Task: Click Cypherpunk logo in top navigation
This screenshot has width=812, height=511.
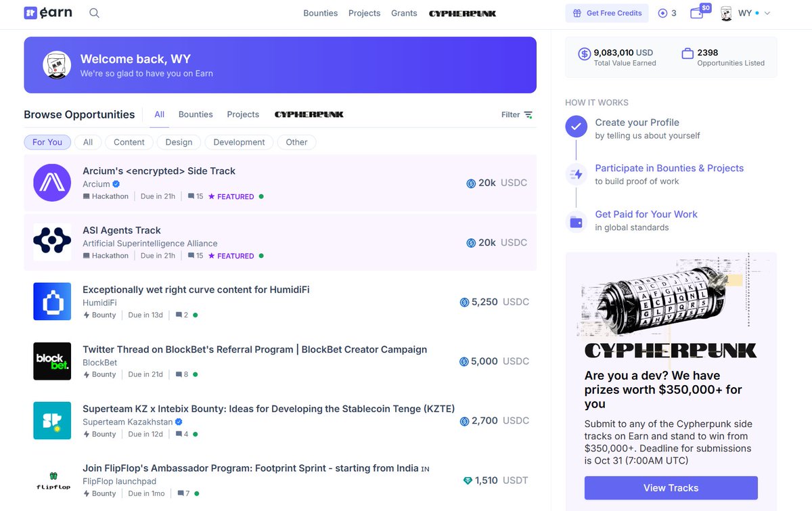Action: 462,13
